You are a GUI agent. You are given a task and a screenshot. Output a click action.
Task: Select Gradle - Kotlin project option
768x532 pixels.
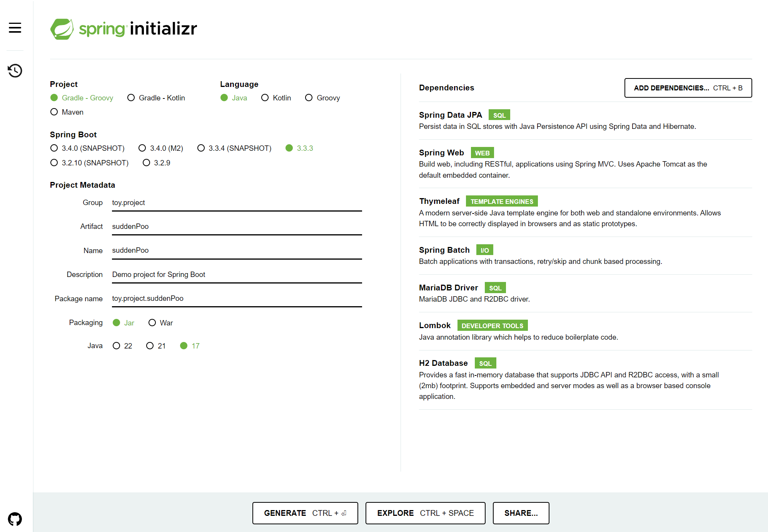coord(131,98)
